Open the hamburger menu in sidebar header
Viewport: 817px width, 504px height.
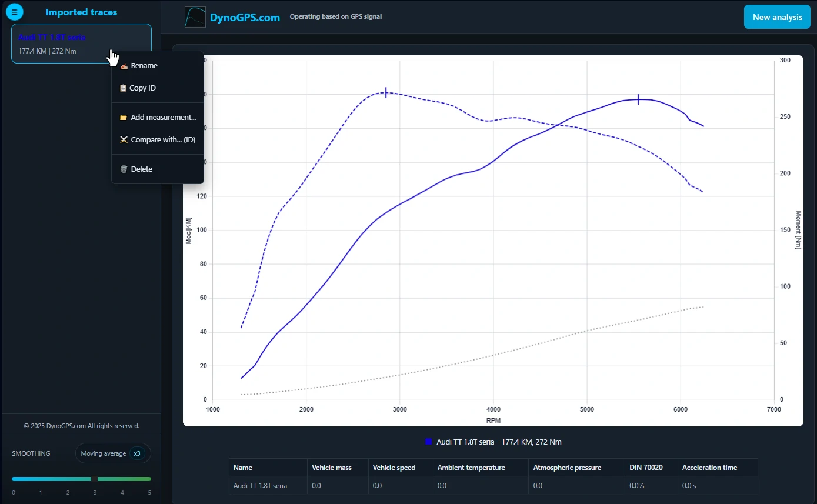point(15,12)
